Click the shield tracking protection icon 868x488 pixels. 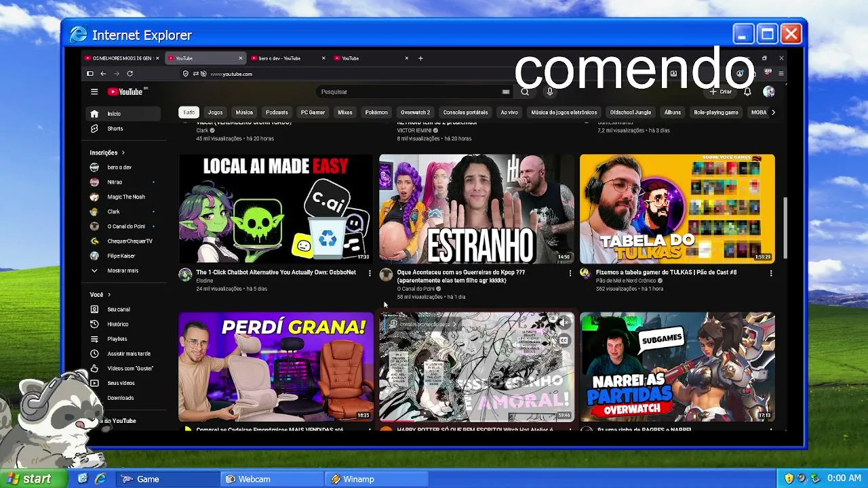coord(186,74)
